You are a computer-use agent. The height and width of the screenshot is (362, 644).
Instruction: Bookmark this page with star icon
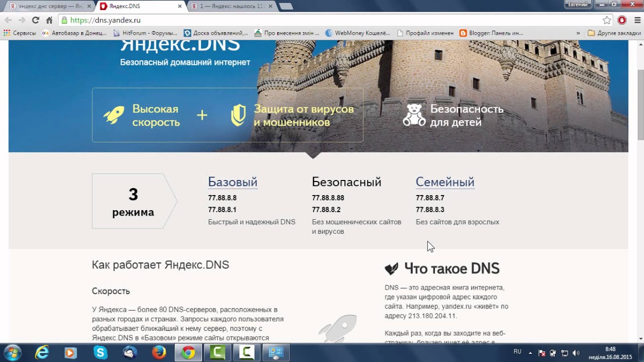[x=607, y=20]
